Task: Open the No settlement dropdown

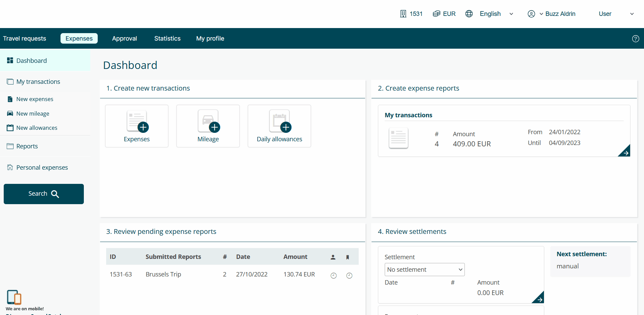Action: (x=425, y=270)
